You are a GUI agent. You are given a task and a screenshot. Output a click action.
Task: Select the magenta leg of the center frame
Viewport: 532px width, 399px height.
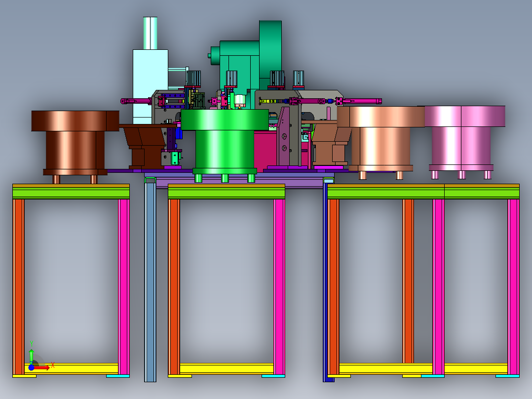[x=279, y=286]
